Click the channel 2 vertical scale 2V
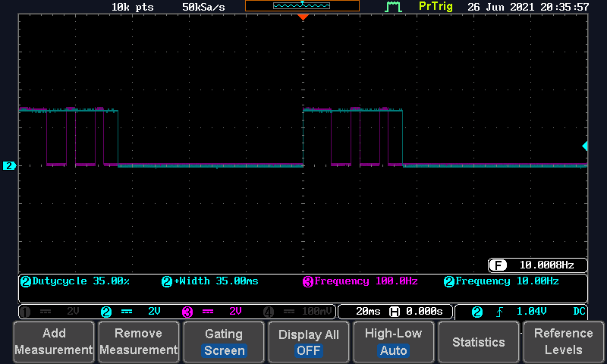 click(154, 312)
